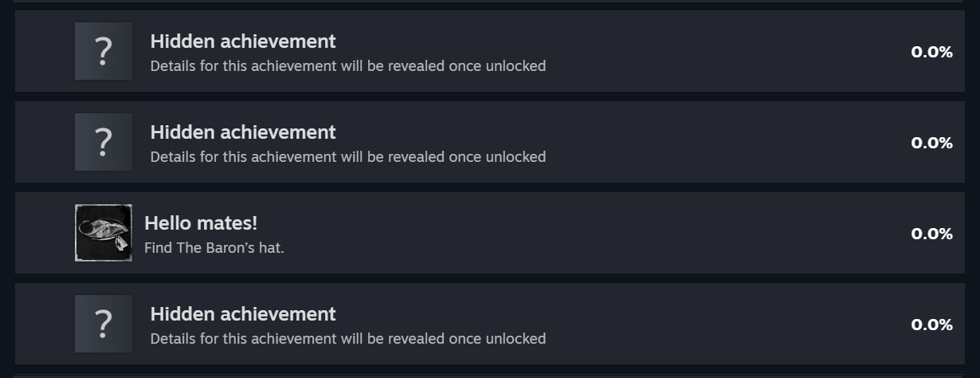Select the "Hello mates!" achievement title
Screen dimensions: 980x378
click(201, 223)
